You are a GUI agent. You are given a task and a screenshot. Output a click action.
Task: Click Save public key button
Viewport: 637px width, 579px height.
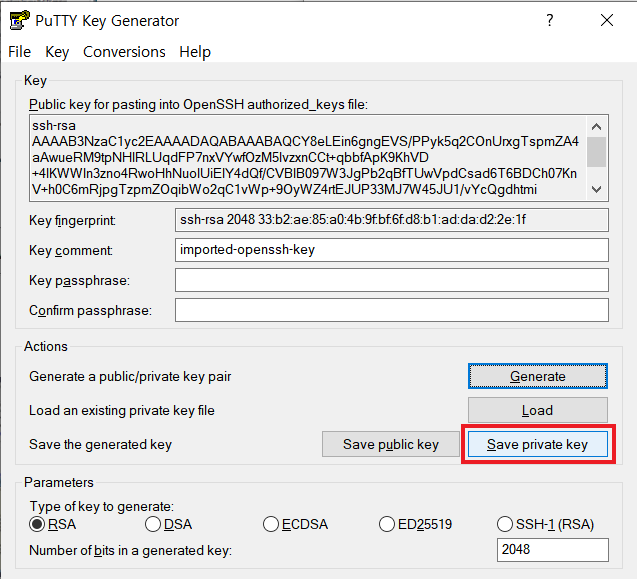coord(391,444)
